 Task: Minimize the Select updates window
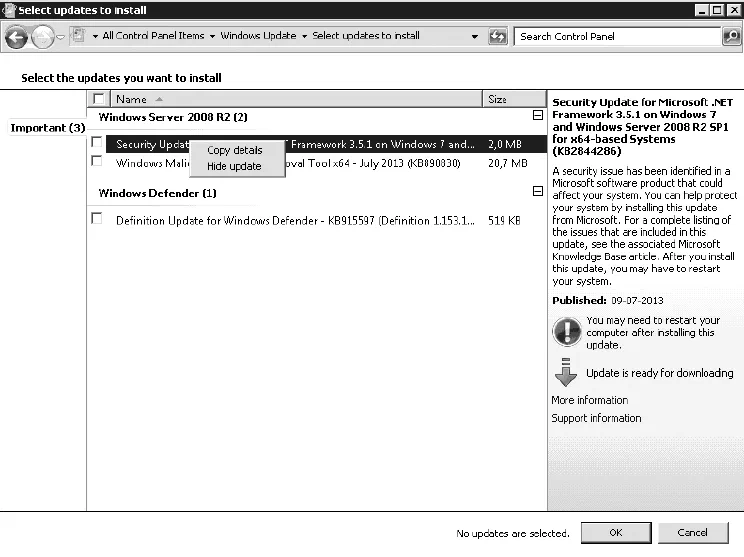(702, 10)
